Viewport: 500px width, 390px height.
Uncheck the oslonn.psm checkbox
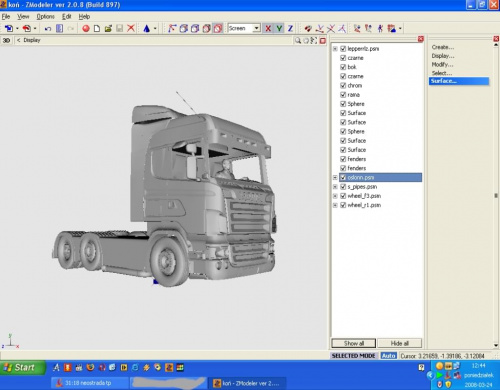click(343, 177)
